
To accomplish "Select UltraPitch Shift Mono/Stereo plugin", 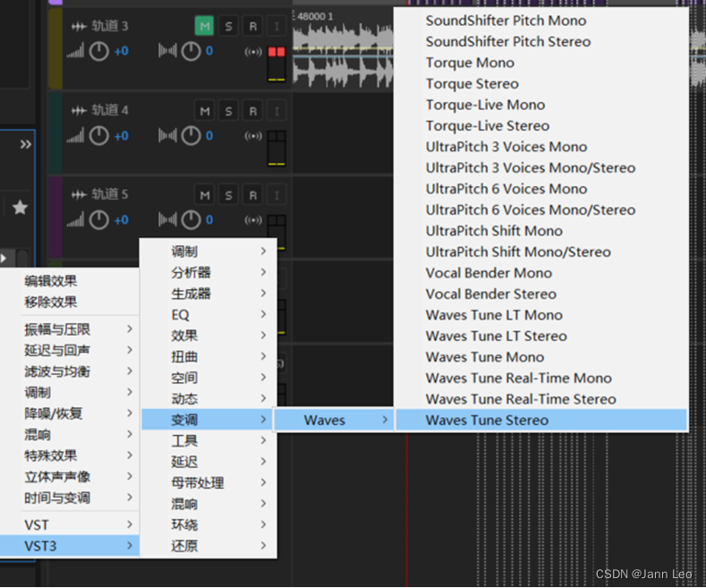I will tap(541, 251).
